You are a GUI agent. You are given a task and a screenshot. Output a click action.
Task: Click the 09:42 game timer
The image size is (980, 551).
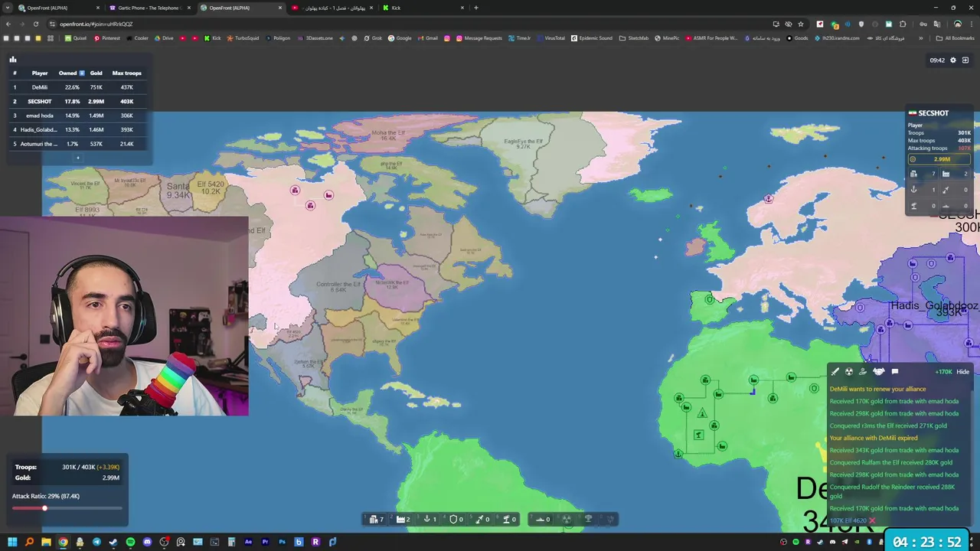click(x=937, y=60)
